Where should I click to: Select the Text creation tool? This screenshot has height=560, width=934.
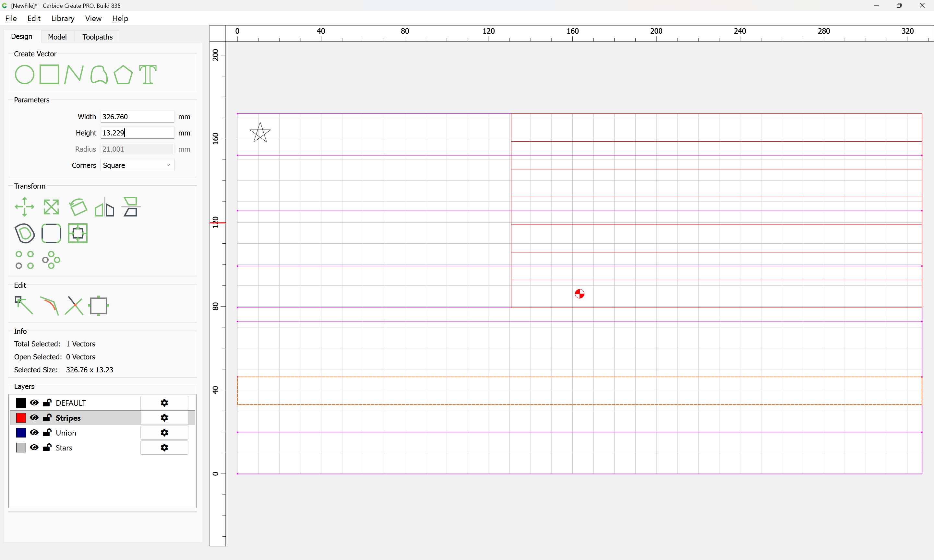tap(148, 74)
